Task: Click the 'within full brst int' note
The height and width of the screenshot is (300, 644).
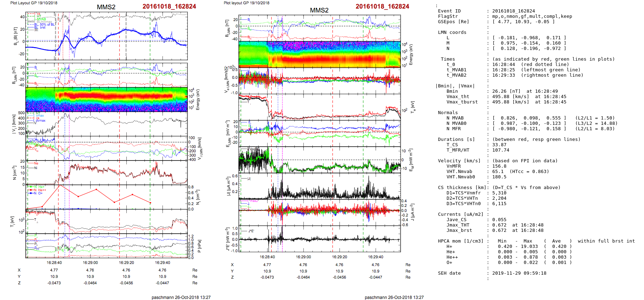Action: tap(606, 241)
